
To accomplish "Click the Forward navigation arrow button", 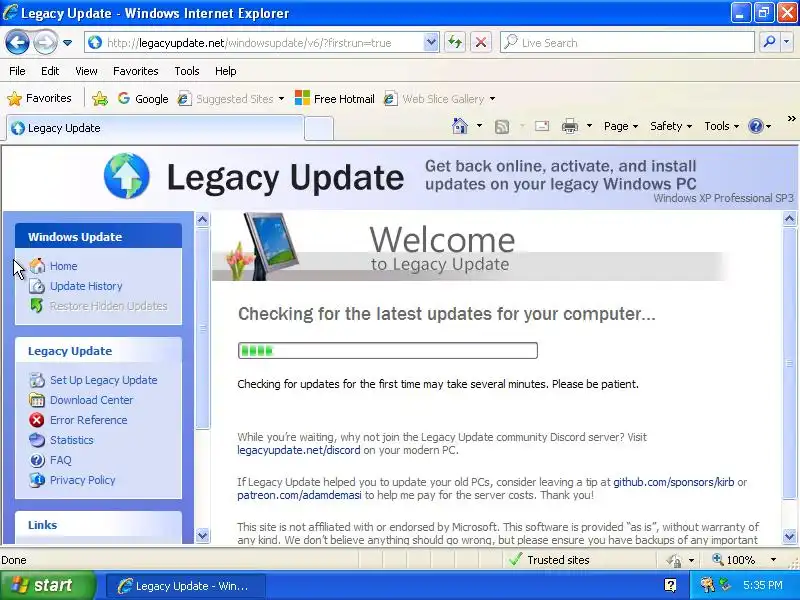I will tap(45, 42).
